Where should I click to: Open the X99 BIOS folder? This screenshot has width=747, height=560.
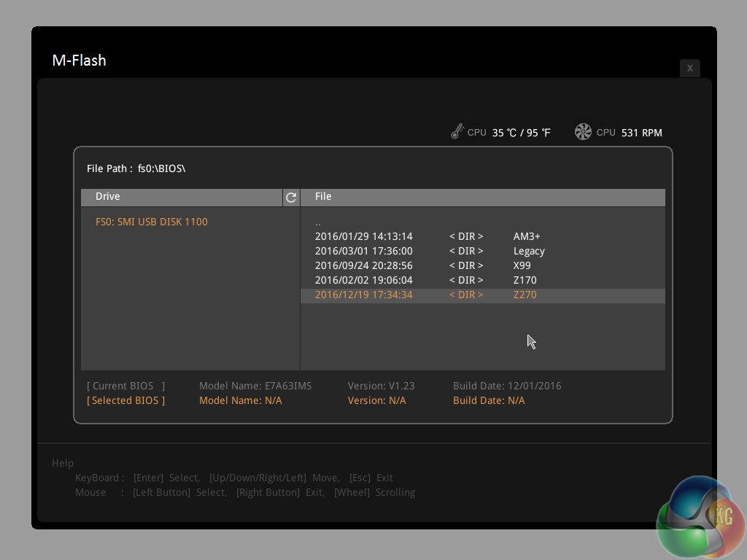522,265
